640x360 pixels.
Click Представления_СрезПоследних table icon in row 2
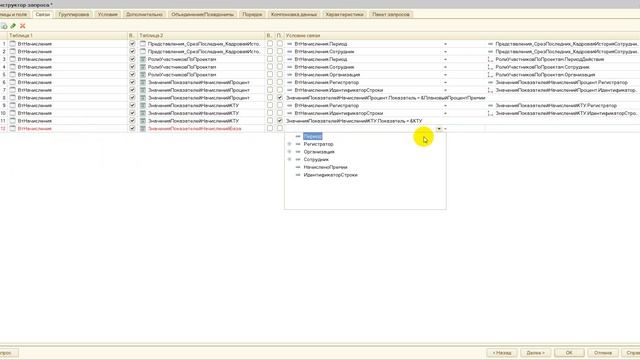click(143, 51)
